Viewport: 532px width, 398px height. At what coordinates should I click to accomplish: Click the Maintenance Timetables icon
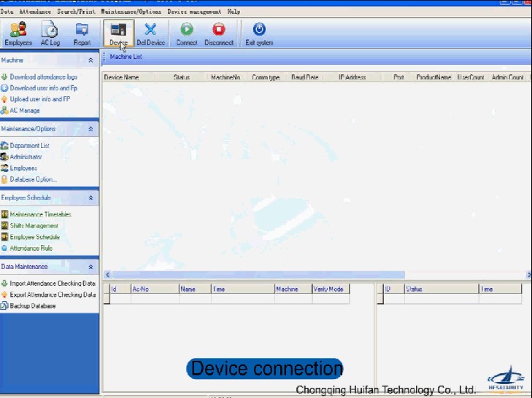click(x=4, y=214)
